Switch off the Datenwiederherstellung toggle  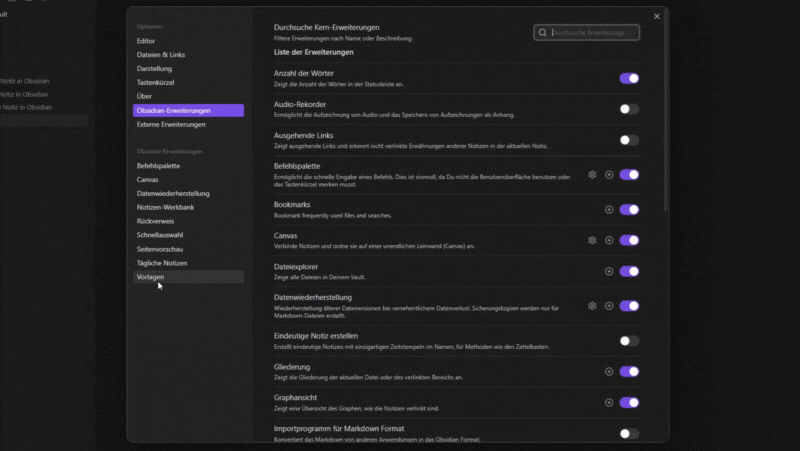coord(629,306)
